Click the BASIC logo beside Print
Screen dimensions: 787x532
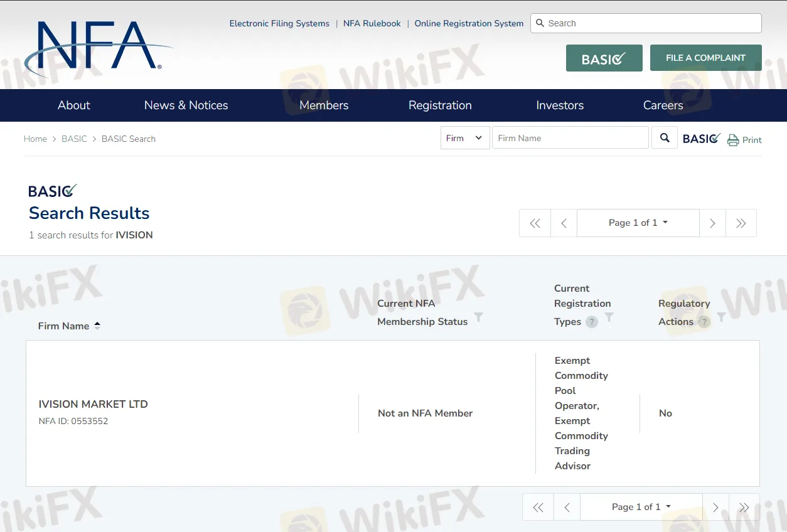[702, 138]
